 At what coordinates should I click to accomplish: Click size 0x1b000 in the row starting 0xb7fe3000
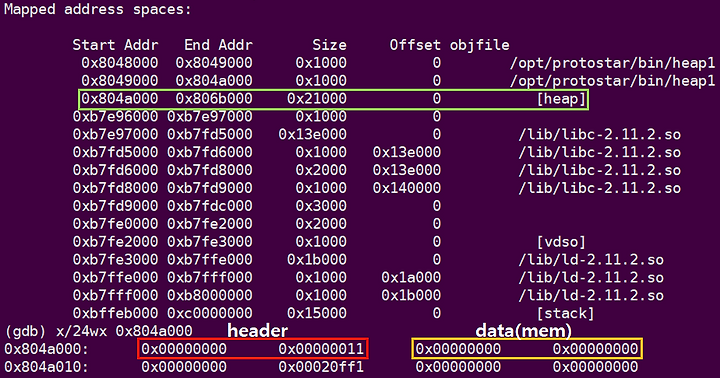(x=317, y=260)
